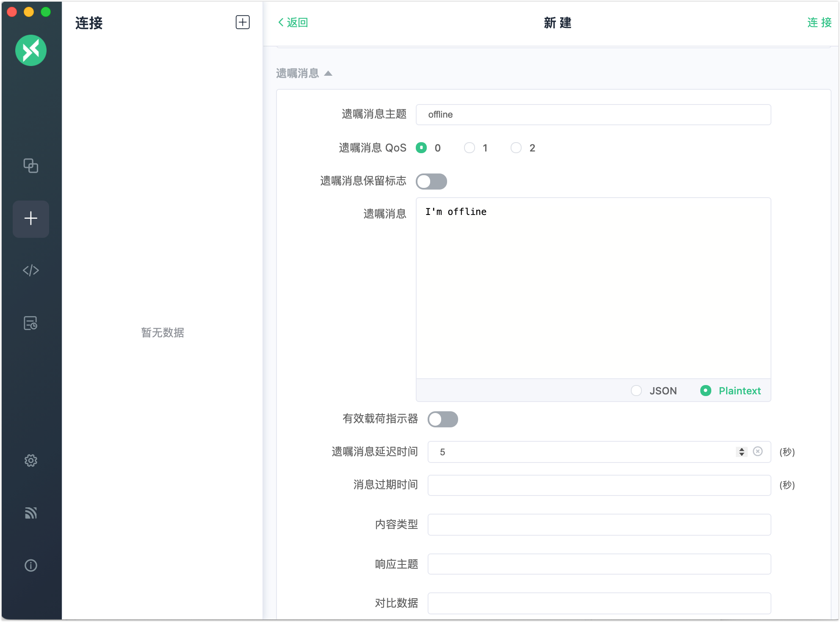Enable the 遗嘱消息保留标志 toggle
The image size is (840, 622).
pyautogui.click(x=431, y=181)
